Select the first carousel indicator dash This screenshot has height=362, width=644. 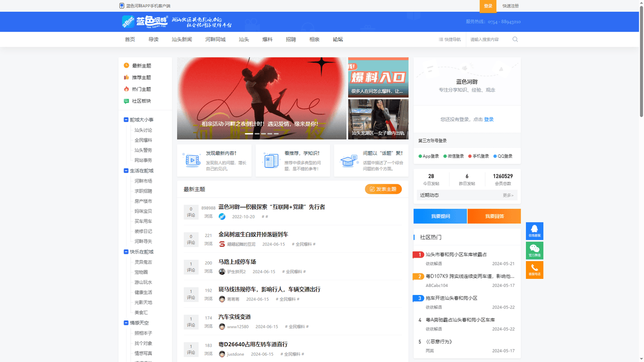pos(249,134)
